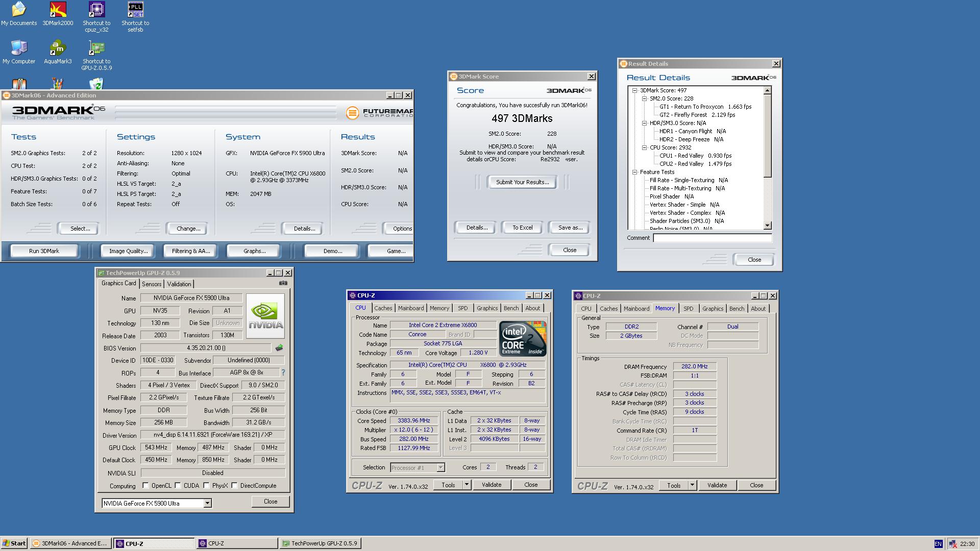Click the To Excel button
The image size is (980, 551).
522,228
